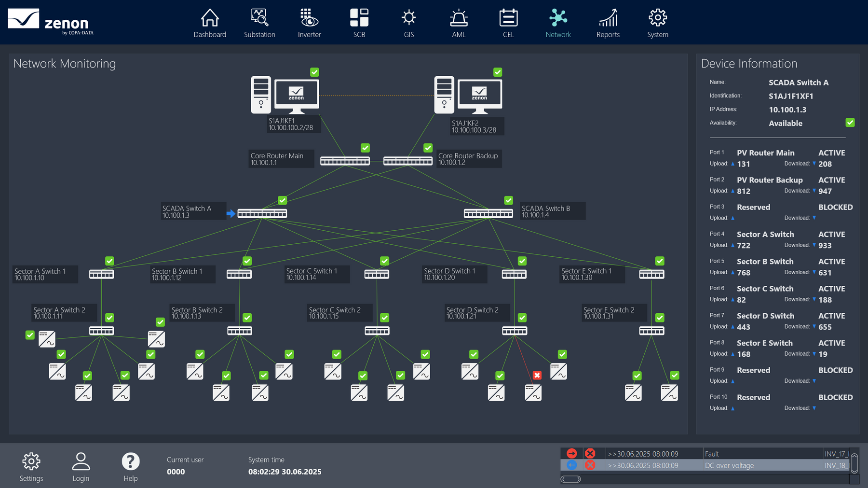This screenshot has height=488, width=868.
Task: Open the SCB section
Action: pos(359,23)
